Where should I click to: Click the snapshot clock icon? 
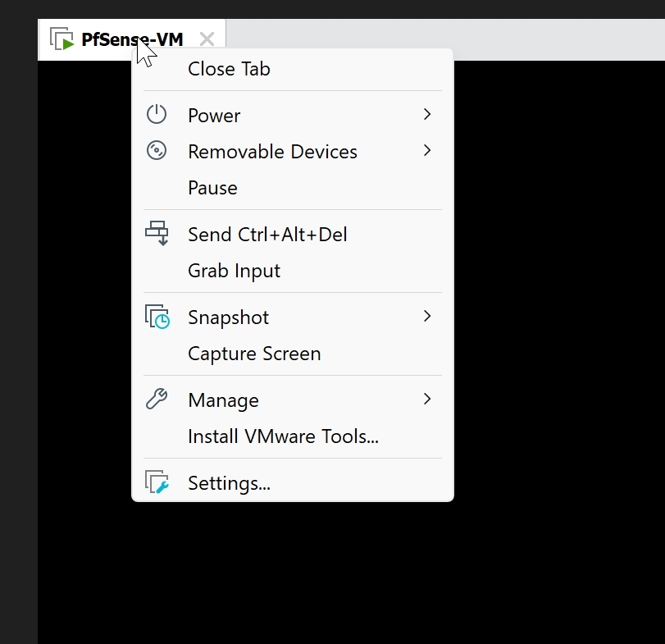coord(157,317)
